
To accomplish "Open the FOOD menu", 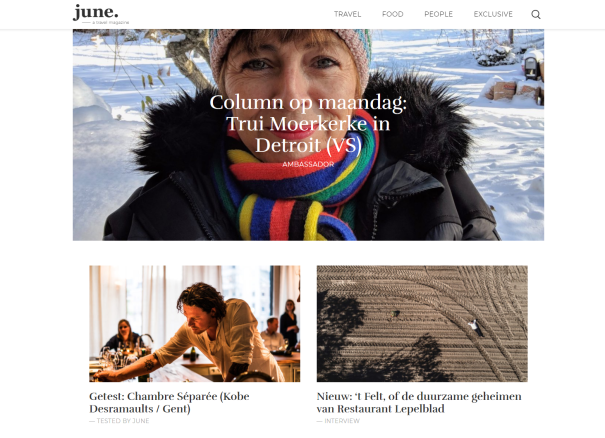I will tap(392, 14).
